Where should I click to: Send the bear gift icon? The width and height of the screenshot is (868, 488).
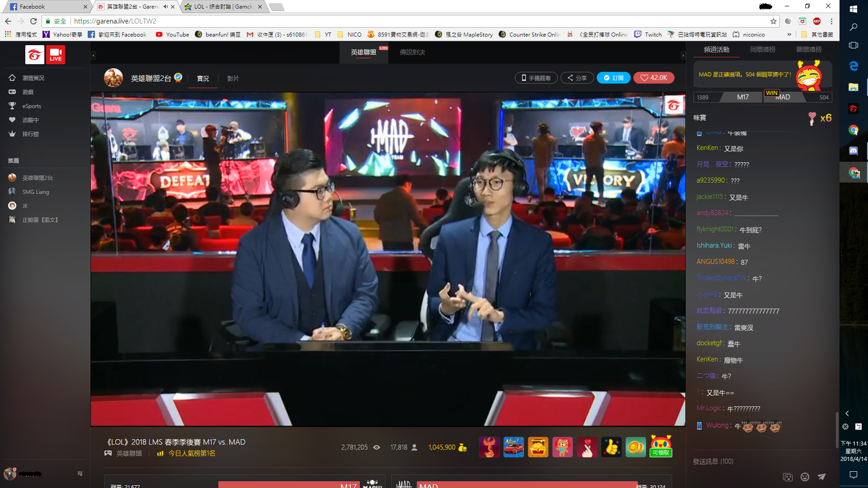562,447
